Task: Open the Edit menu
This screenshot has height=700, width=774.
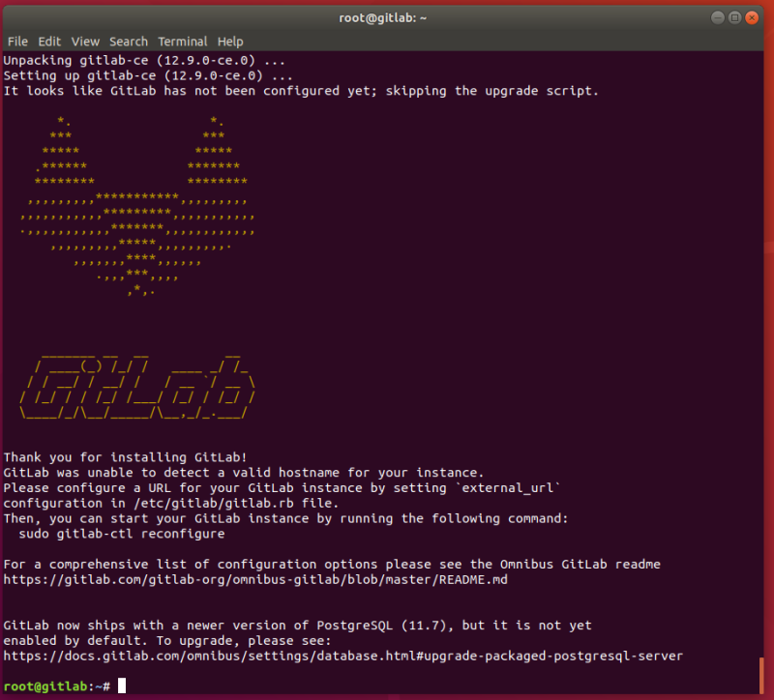Action: click(48, 42)
